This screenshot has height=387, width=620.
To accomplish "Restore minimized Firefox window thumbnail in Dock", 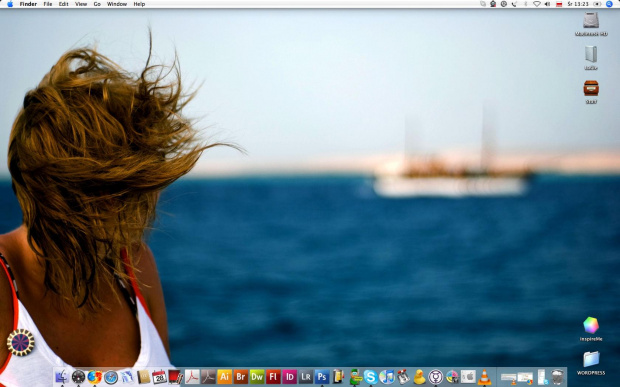I will click(525, 378).
